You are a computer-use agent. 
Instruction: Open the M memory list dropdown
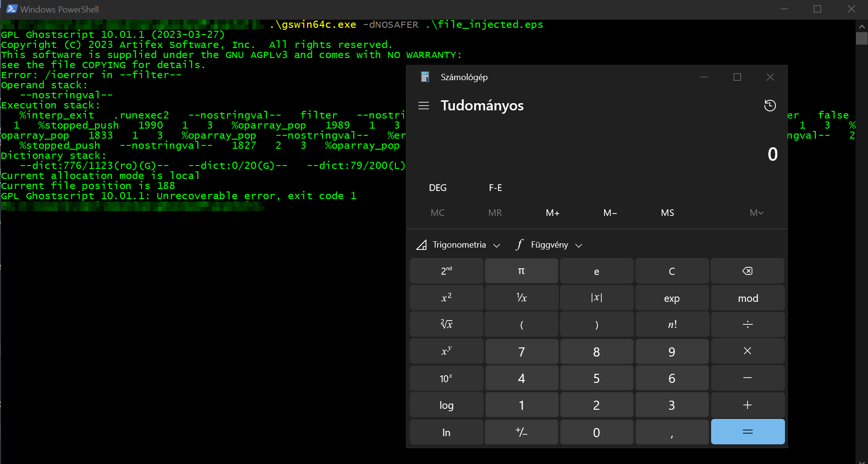click(756, 213)
